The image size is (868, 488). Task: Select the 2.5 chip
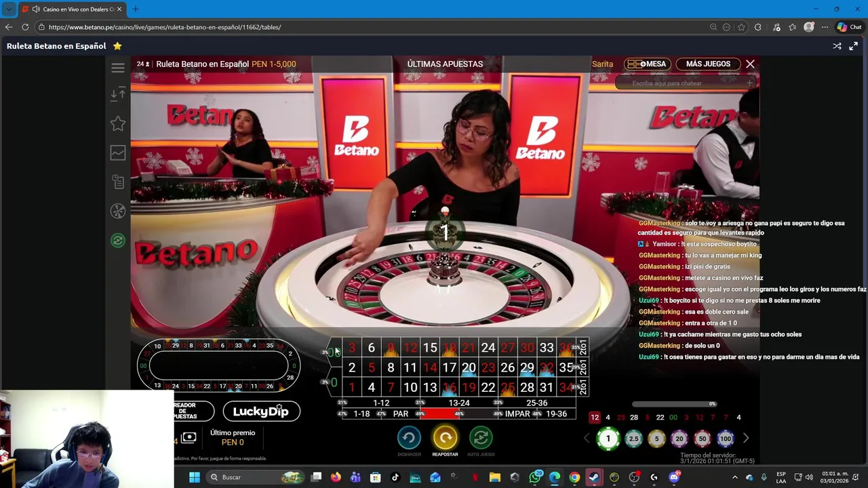(633, 439)
